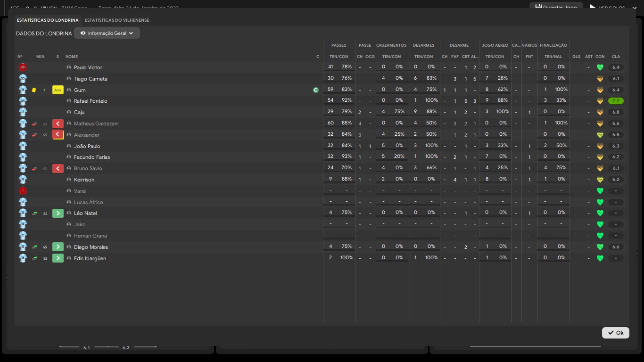Confirm with the Ok button
644x362 pixels.
pos(616,333)
